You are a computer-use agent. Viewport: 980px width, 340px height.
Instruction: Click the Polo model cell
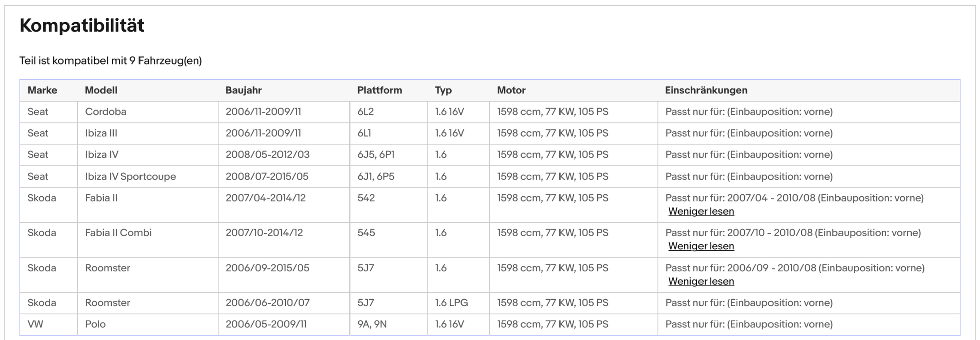pos(95,324)
